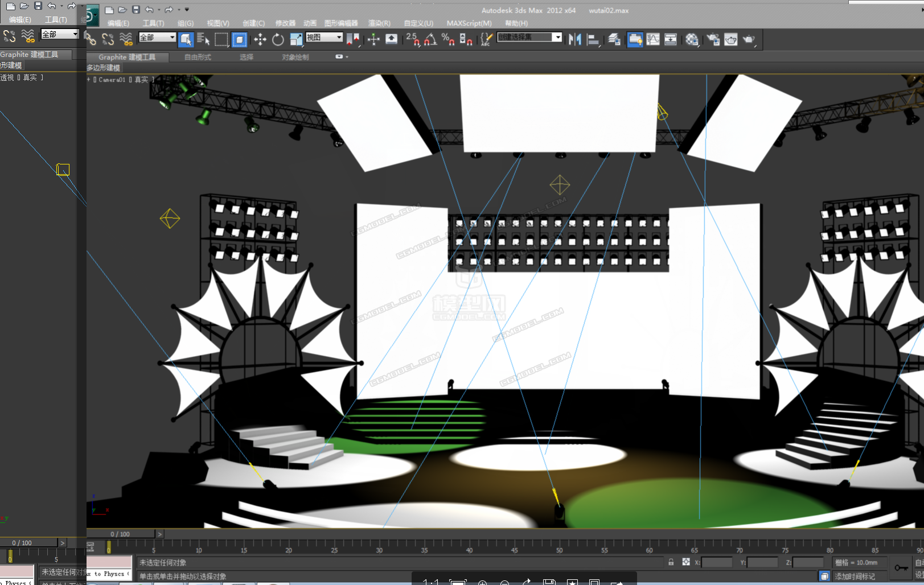Open the Rendered Frame Window
924x585 pixels.
(x=731, y=39)
